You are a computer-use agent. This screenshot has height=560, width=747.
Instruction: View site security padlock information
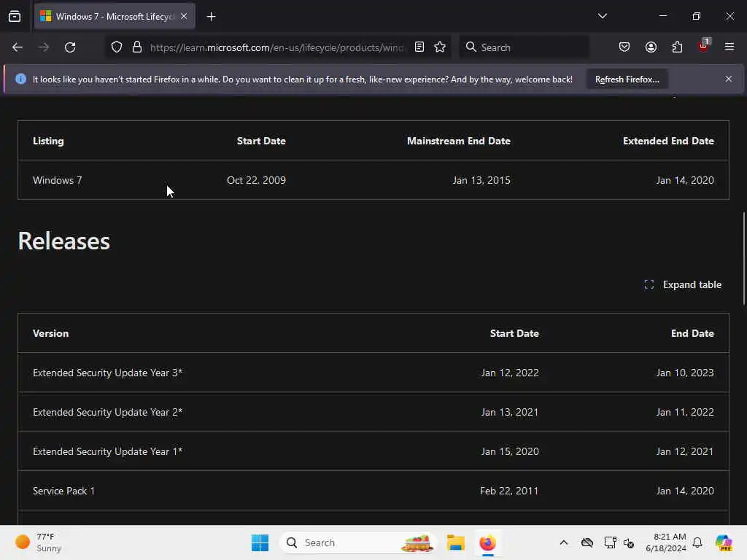coord(137,47)
